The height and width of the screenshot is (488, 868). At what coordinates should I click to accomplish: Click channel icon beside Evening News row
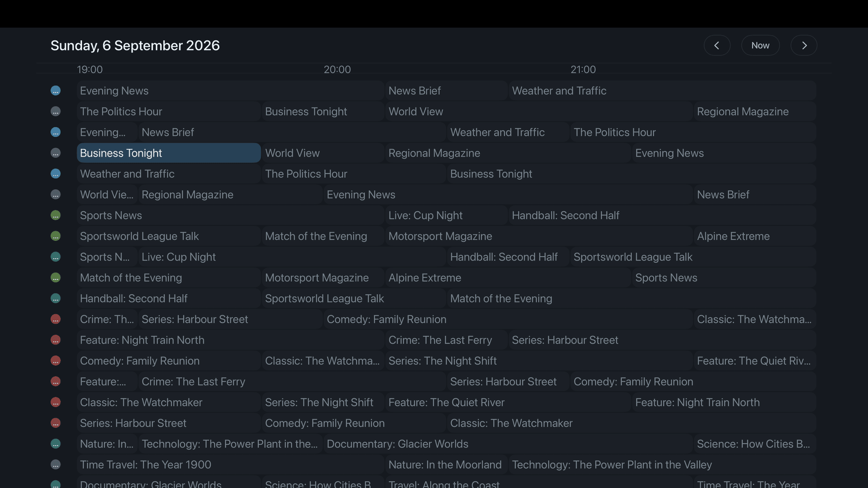(55, 91)
